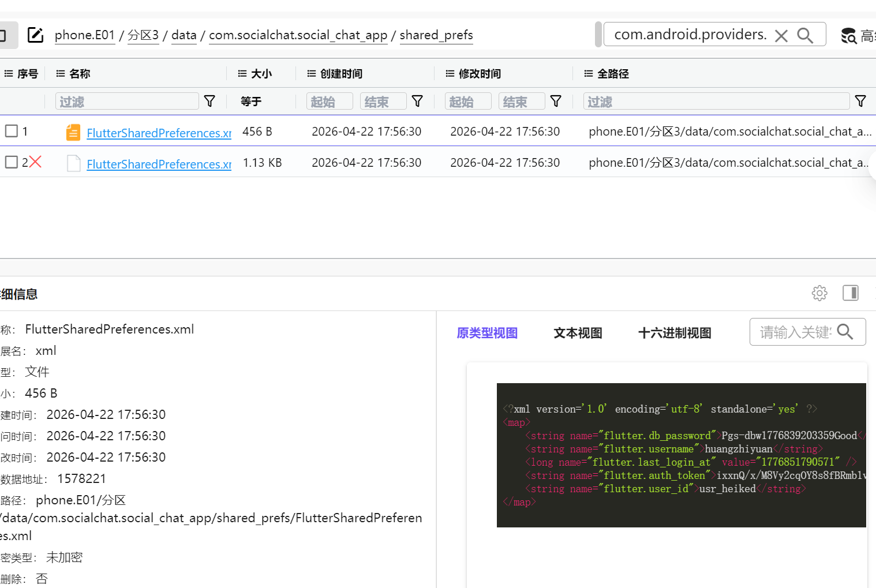Click the flutter.user_id line in XML preview

(665, 489)
